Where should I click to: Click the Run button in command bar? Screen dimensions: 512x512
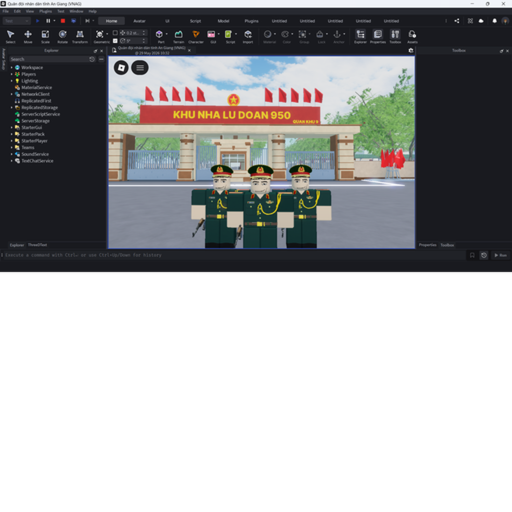[500, 255]
